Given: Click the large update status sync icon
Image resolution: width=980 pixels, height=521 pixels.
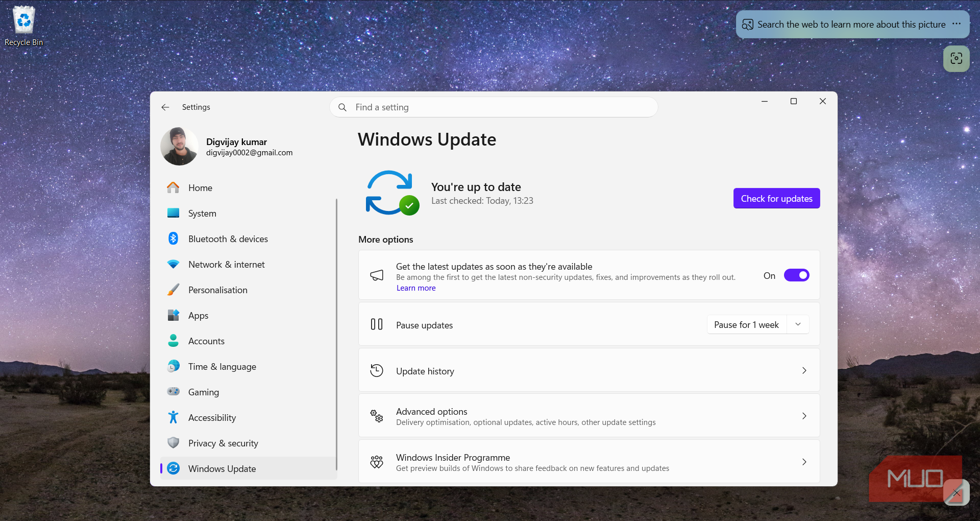Looking at the screenshot, I should pyautogui.click(x=392, y=193).
